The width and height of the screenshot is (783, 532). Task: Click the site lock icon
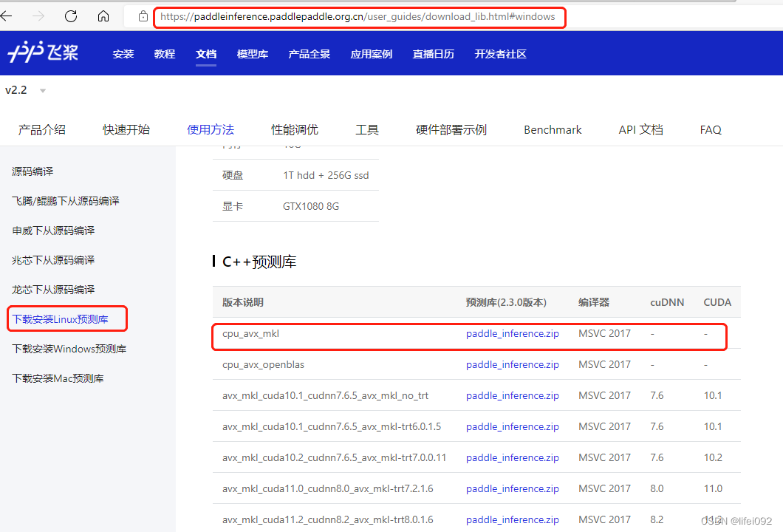tap(143, 16)
